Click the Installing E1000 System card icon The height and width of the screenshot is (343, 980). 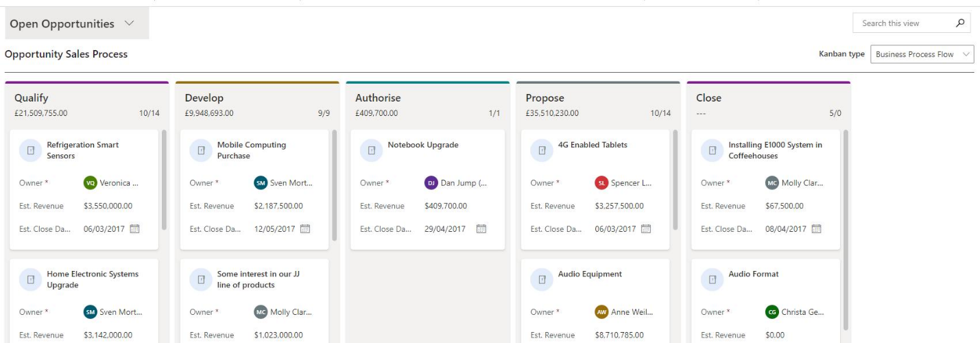pyautogui.click(x=712, y=150)
